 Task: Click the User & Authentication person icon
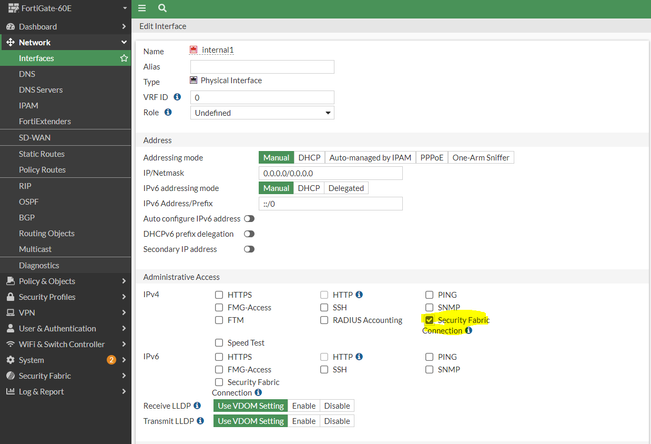coord(10,329)
